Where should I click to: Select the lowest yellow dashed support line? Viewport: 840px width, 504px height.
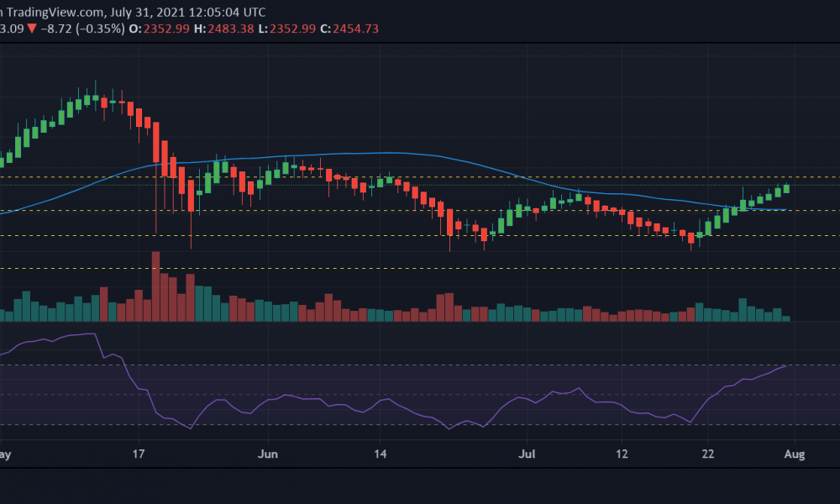(420, 268)
